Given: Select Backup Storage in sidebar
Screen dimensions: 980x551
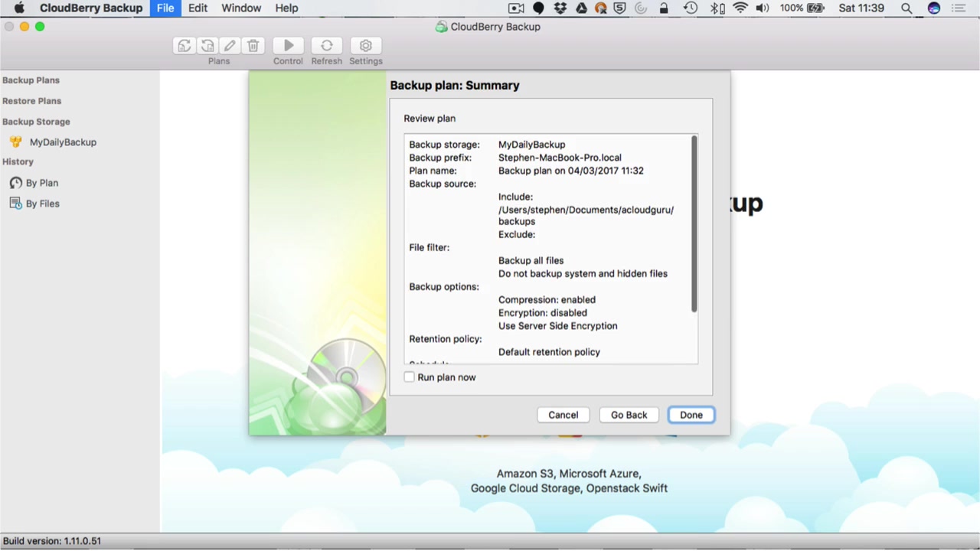Looking at the screenshot, I should pyautogui.click(x=36, y=122).
